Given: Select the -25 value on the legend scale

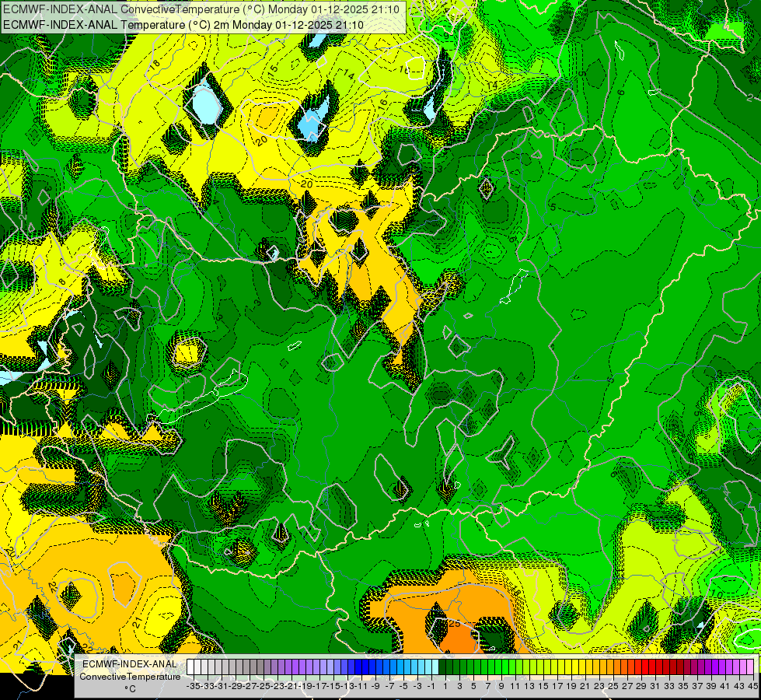Looking at the screenshot, I should pyautogui.click(x=264, y=686).
